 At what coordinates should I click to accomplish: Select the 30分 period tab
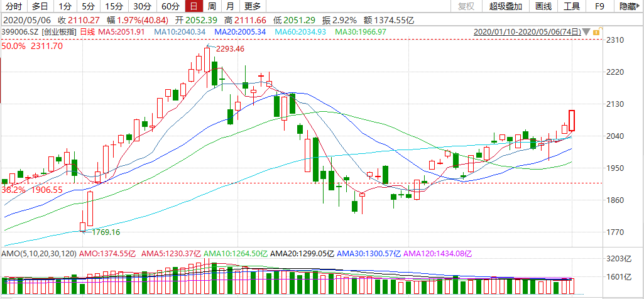(142, 6)
